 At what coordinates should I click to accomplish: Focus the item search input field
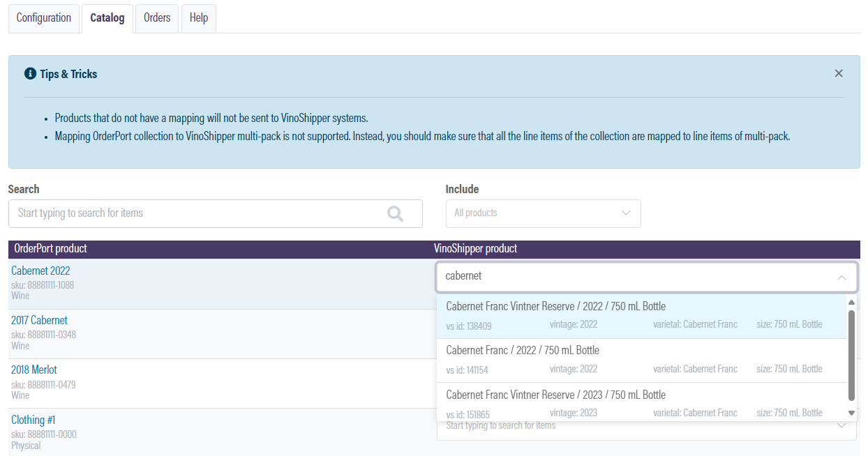[x=216, y=213]
